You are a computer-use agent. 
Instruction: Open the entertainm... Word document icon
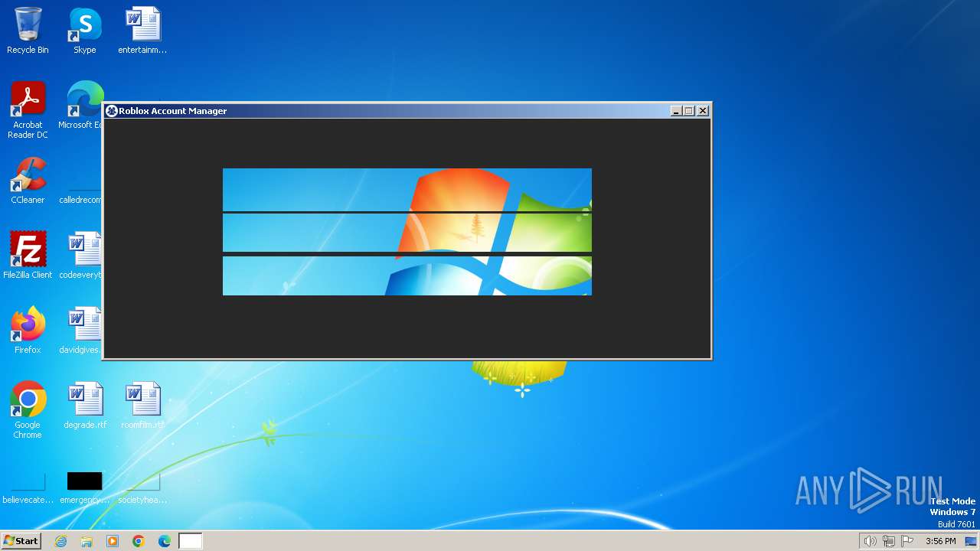tap(142, 31)
